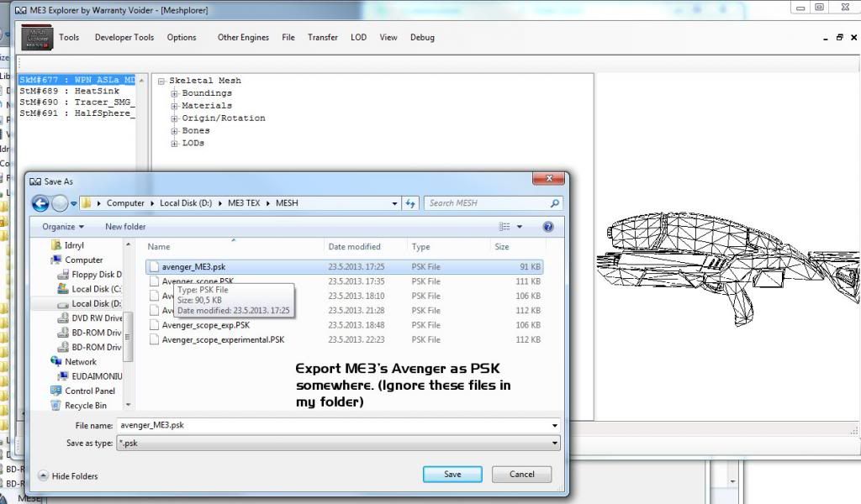Open the Other Engines menu

click(243, 37)
